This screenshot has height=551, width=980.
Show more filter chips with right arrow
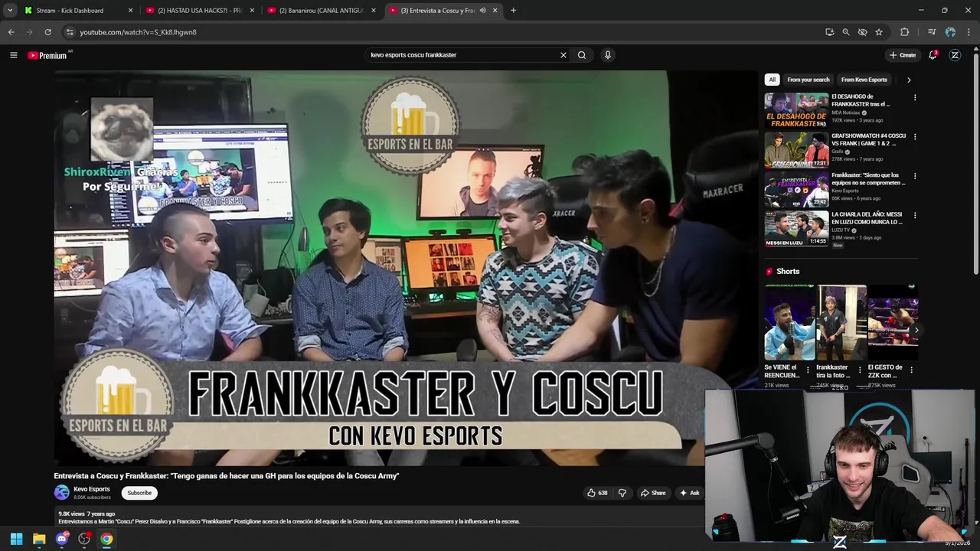point(909,80)
